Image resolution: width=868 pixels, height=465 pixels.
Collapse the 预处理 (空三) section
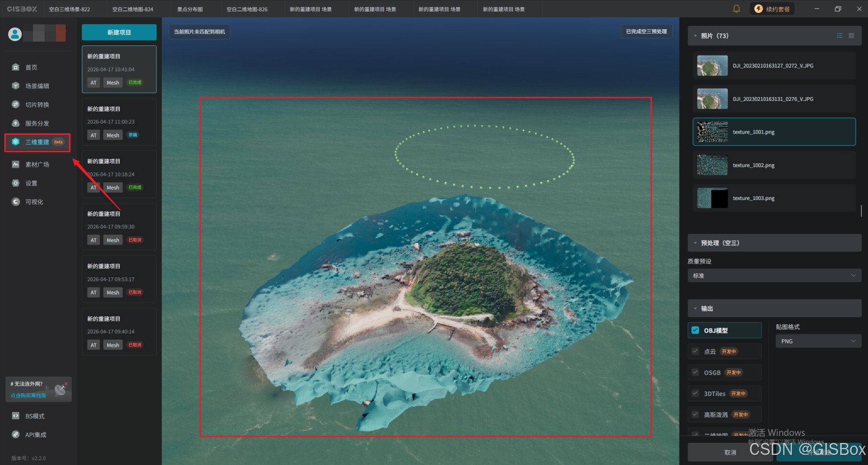tap(695, 243)
